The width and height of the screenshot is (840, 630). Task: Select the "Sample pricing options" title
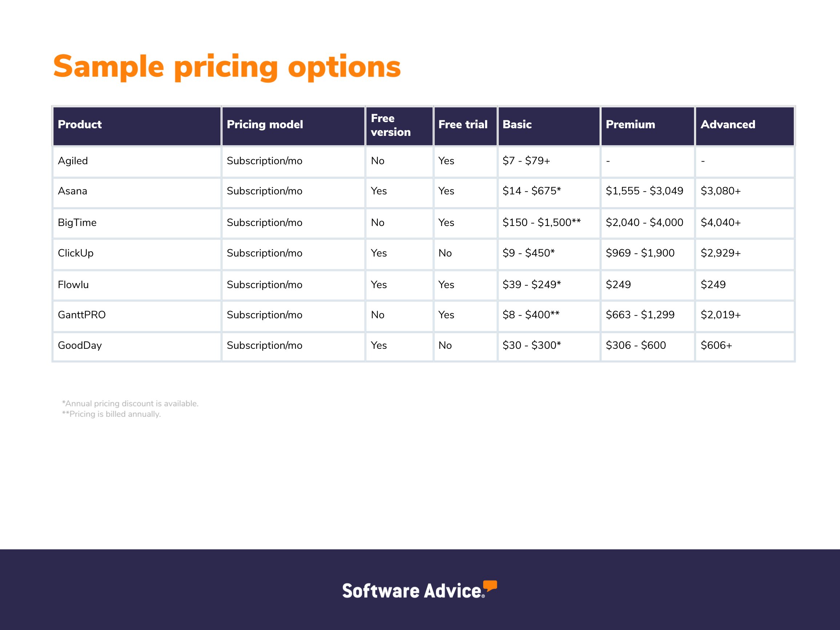[227, 66]
